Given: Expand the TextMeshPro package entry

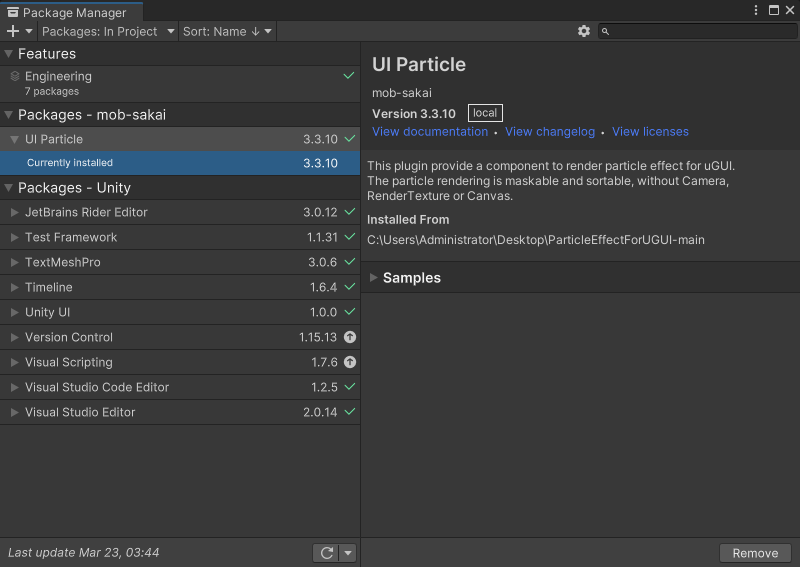Looking at the screenshot, I should (14, 262).
